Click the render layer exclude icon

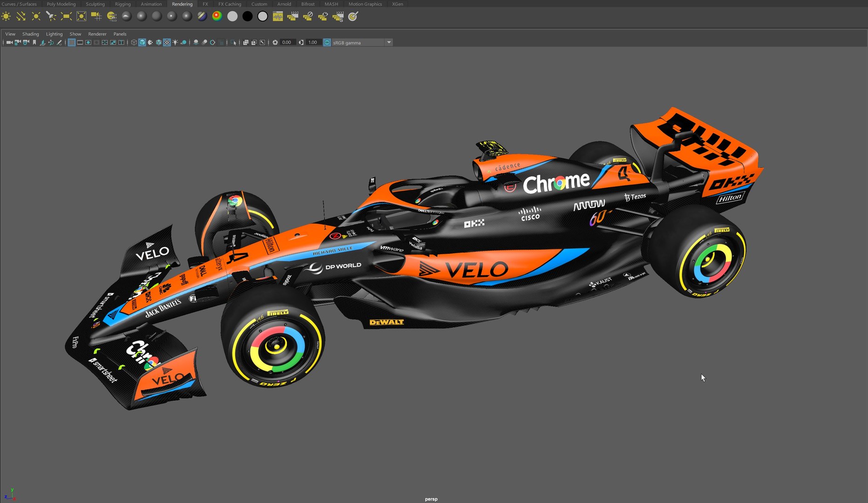coord(308,16)
